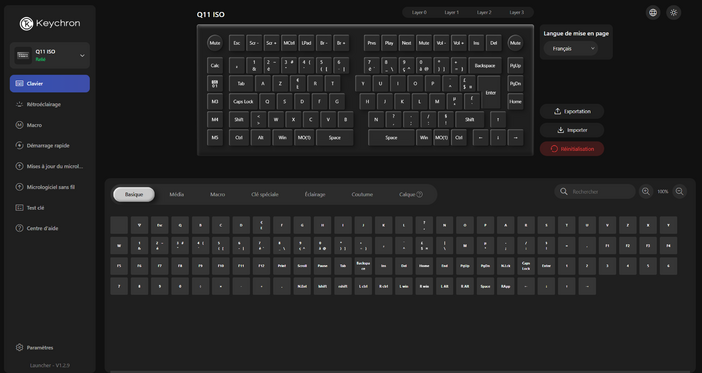Select the M3 macro key on keyboard preview
The width and height of the screenshot is (702, 373).
tap(215, 102)
